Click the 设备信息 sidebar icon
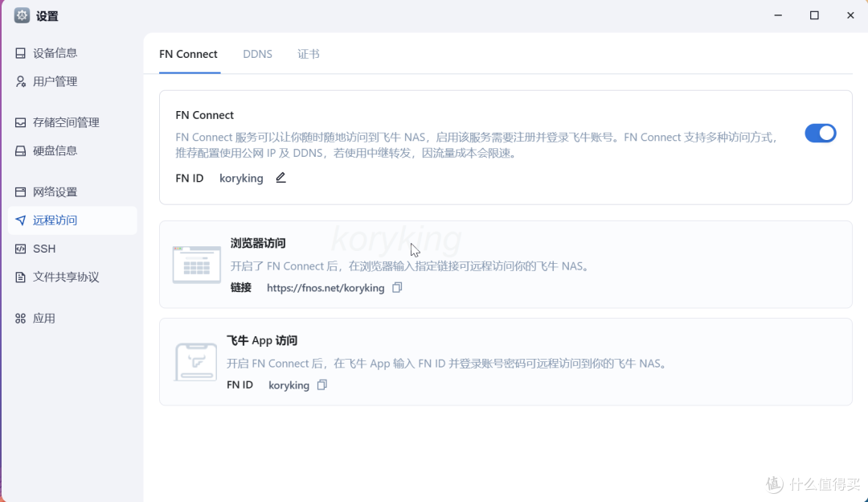 click(20, 53)
